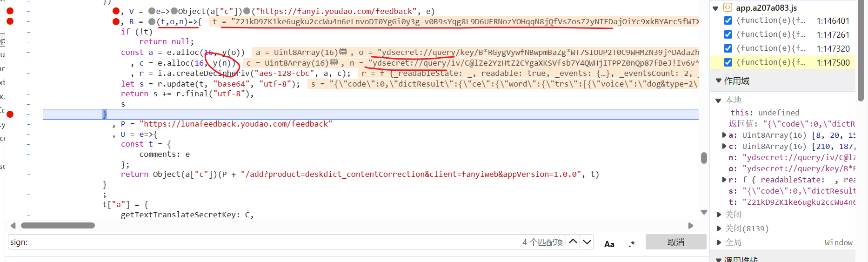
Task: Select scope variable t value Z21kD9ZK1
Action: click(x=799, y=202)
